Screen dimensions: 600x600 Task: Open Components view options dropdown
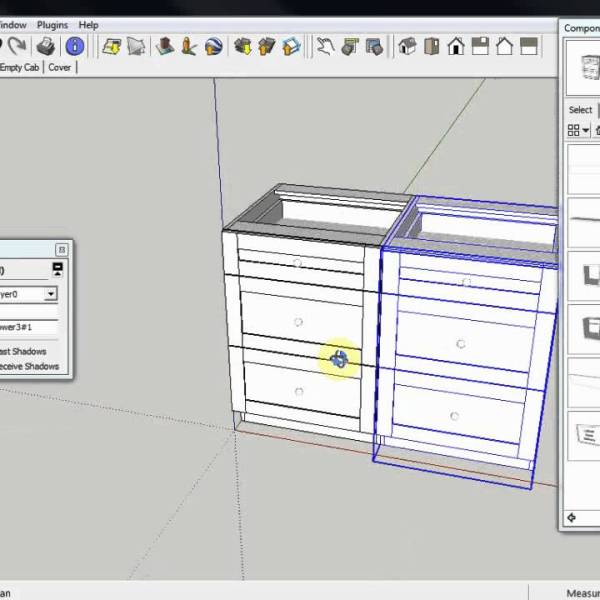[x=578, y=130]
